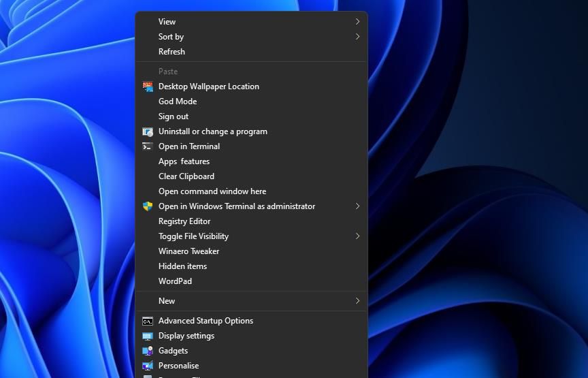Select Open in Terminal
This screenshot has width=588, height=378.
[251, 146]
